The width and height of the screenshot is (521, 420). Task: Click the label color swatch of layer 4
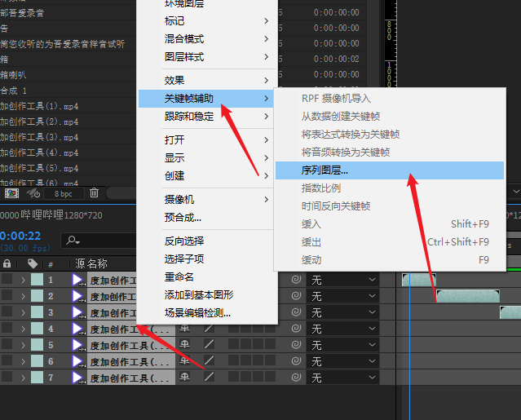(37, 329)
